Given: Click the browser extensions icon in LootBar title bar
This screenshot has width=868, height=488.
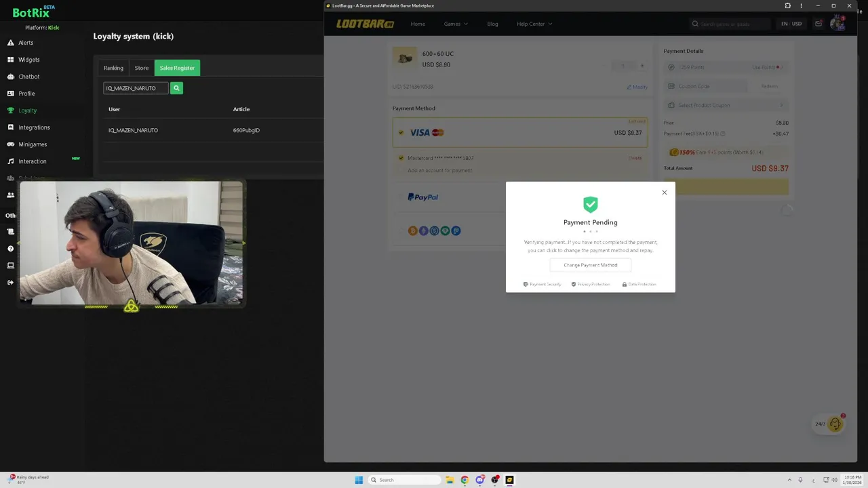Looking at the screenshot, I should (787, 5).
